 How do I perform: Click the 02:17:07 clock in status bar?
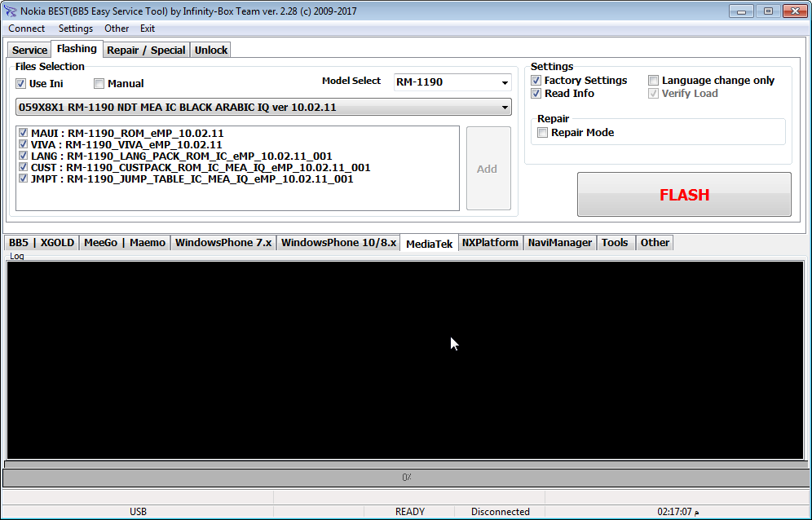677,512
